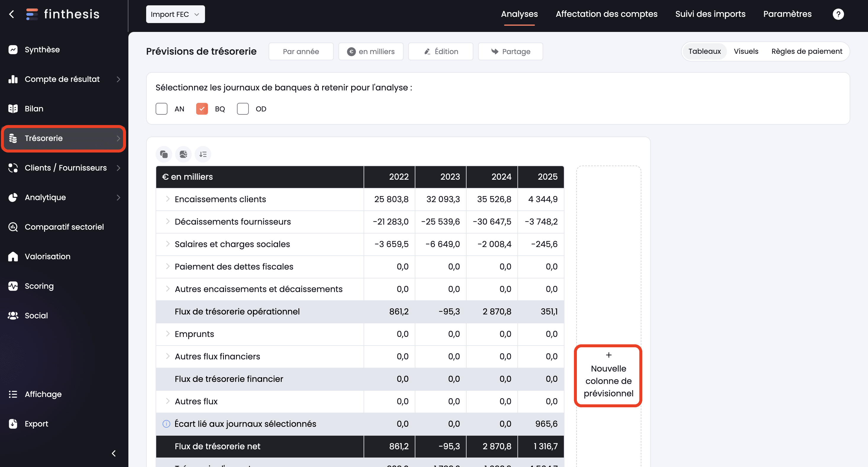868x467 pixels.
Task: Click the Édition button
Action: [441, 51]
